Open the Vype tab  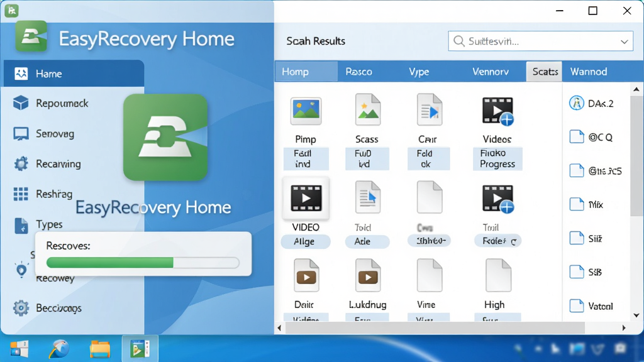(x=419, y=72)
